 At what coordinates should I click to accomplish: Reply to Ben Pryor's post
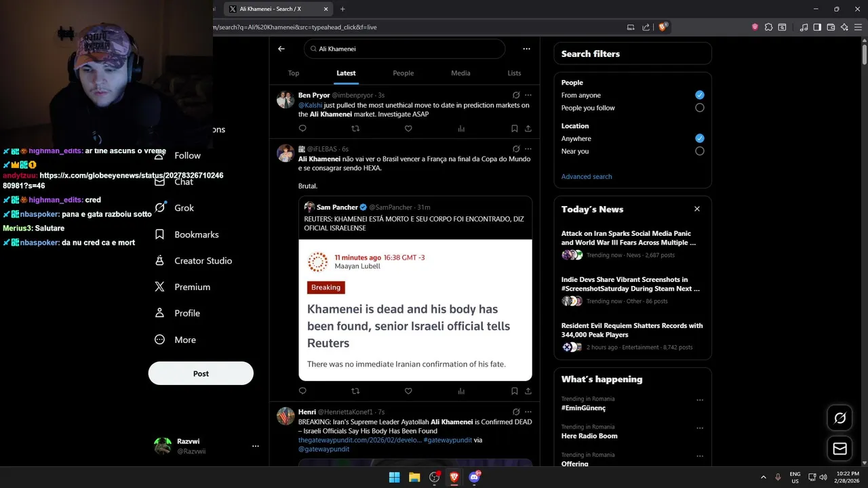302,128
